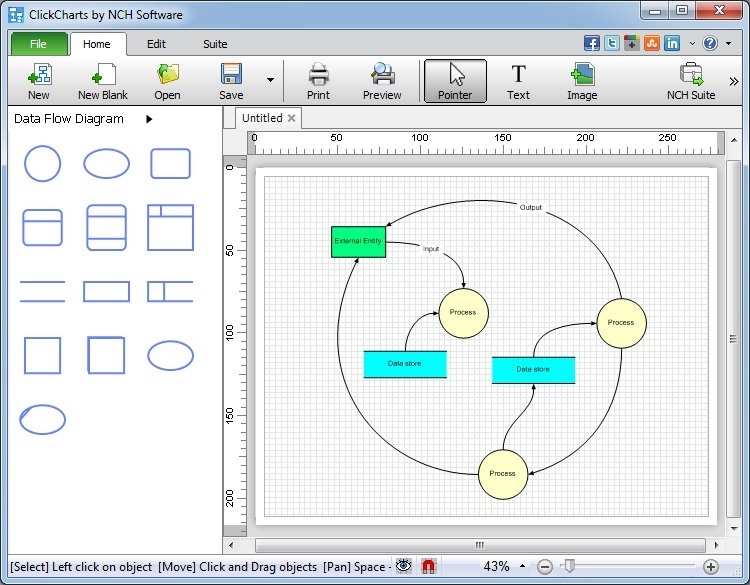Pick the fourth-row ellipse shape

click(170, 355)
